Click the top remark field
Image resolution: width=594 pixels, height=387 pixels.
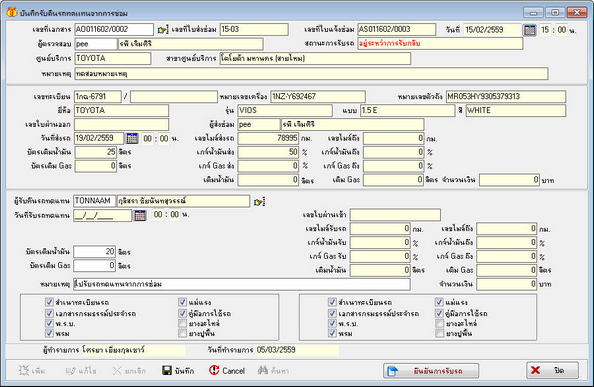pos(311,73)
